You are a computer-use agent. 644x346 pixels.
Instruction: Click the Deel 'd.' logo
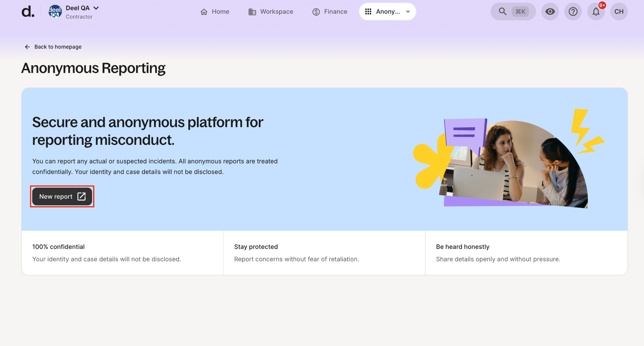point(28,12)
